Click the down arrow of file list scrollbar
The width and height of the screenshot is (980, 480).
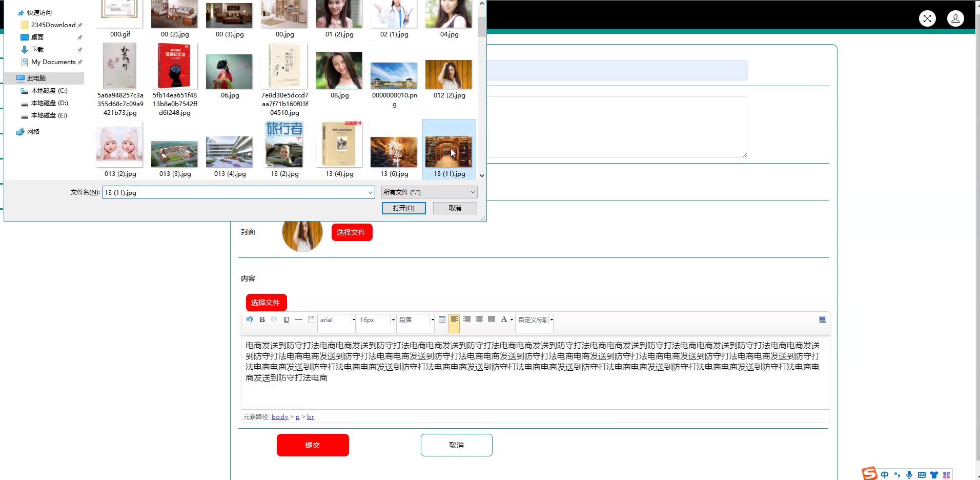(482, 175)
